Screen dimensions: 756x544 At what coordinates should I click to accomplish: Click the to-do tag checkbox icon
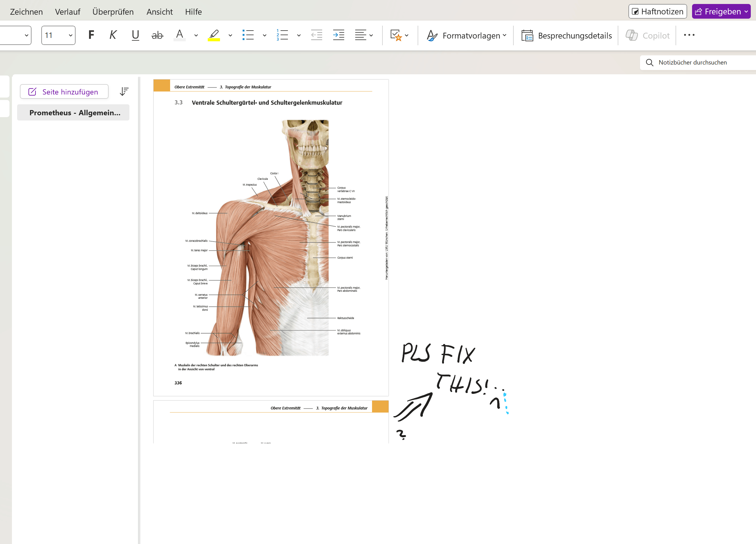396,35
